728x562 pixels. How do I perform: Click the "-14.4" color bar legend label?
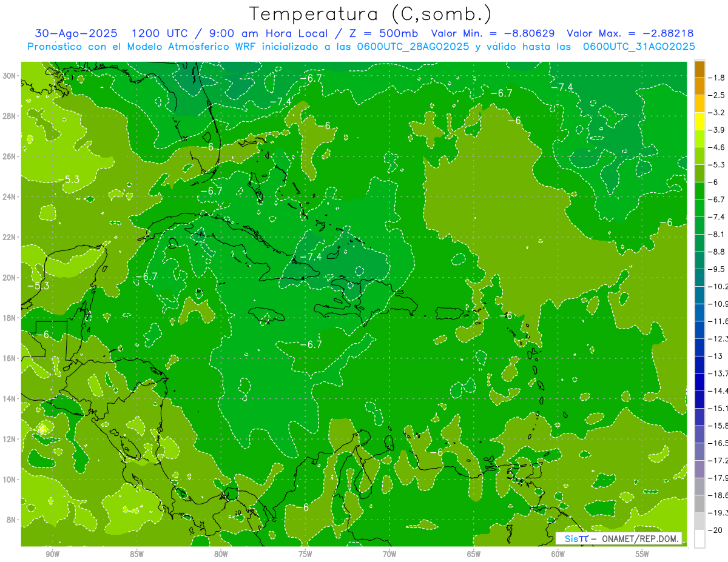pos(718,390)
